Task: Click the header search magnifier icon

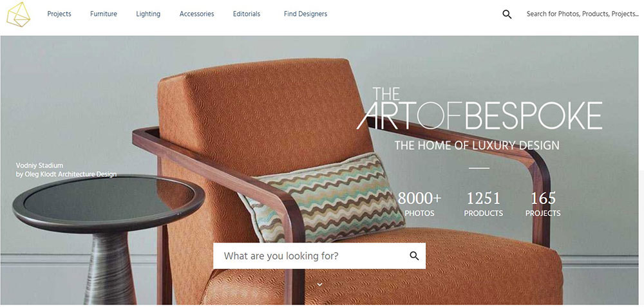Action: pyautogui.click(x=507, y=14)
